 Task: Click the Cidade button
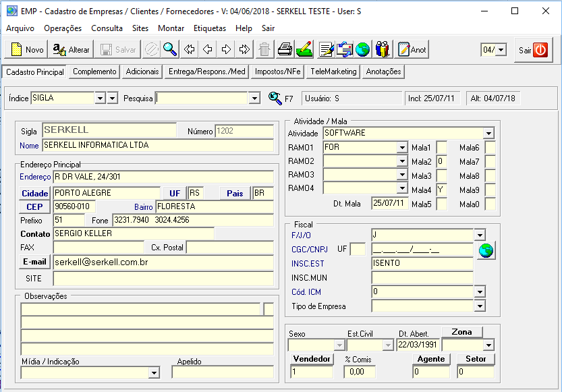click(35, 194)
